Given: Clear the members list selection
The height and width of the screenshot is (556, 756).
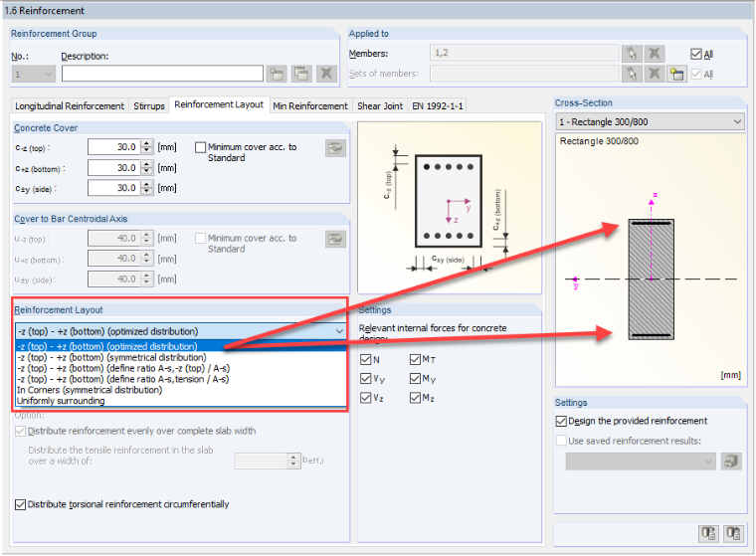Looking at the screenshot, I should coord(655,53).
